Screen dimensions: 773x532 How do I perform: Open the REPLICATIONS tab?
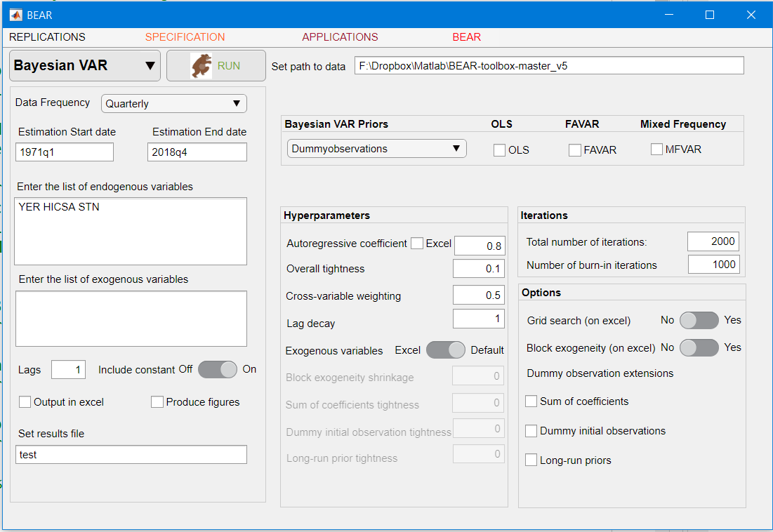pyautogui.click(x=47, y=37)
